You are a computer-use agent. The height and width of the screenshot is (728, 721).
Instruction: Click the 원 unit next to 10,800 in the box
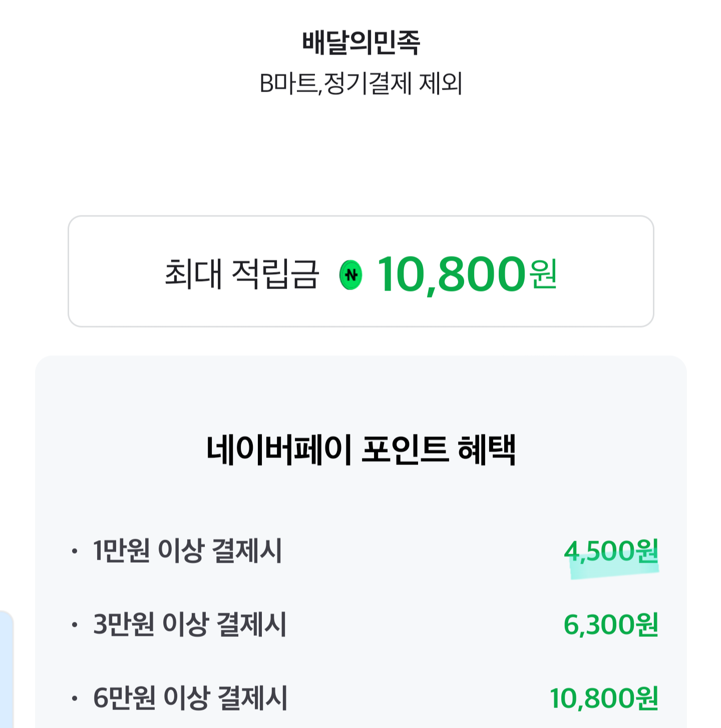[x=543, y=274]
